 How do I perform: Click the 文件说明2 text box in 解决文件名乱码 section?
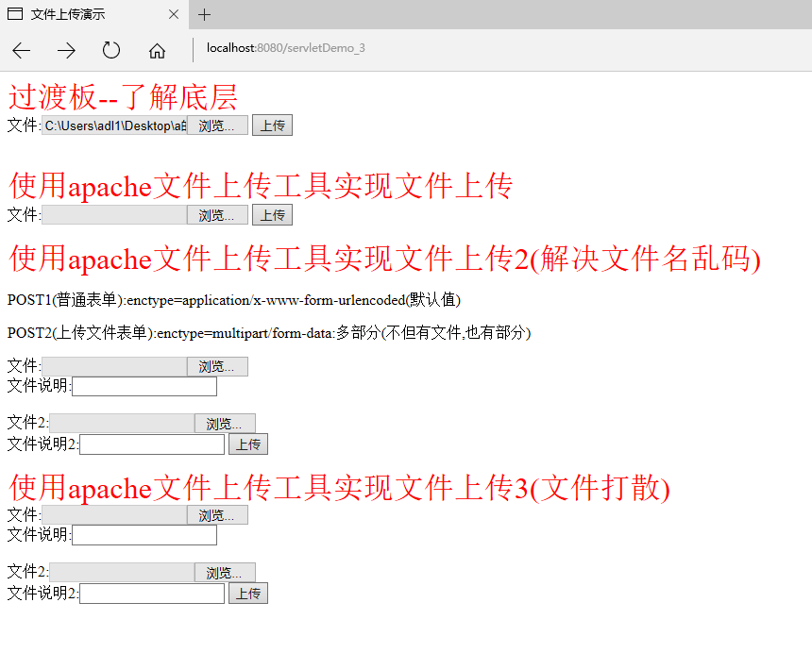(152, 444)
